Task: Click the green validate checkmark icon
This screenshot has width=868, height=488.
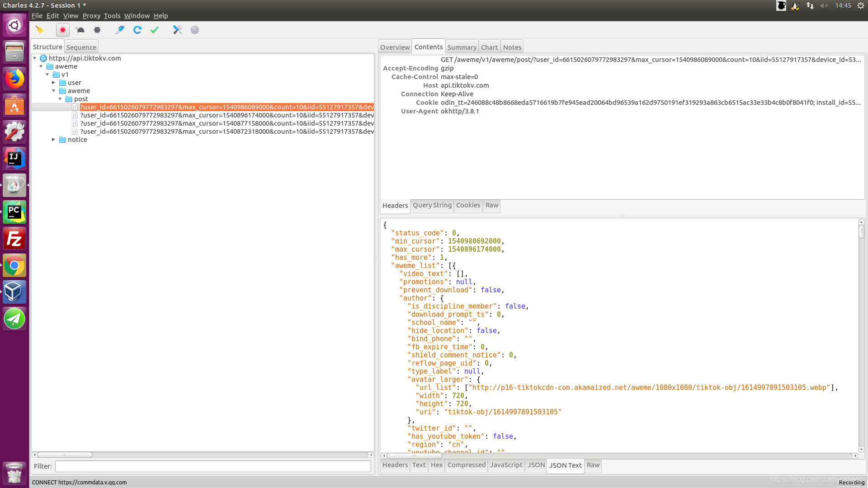Action: coord(155,30)
